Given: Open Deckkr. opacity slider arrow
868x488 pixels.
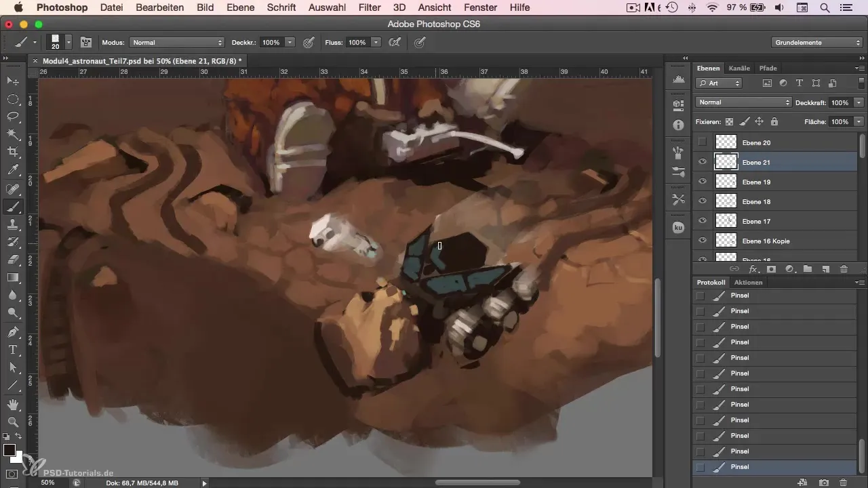Looking at the screenshot, I should (290, 42).
